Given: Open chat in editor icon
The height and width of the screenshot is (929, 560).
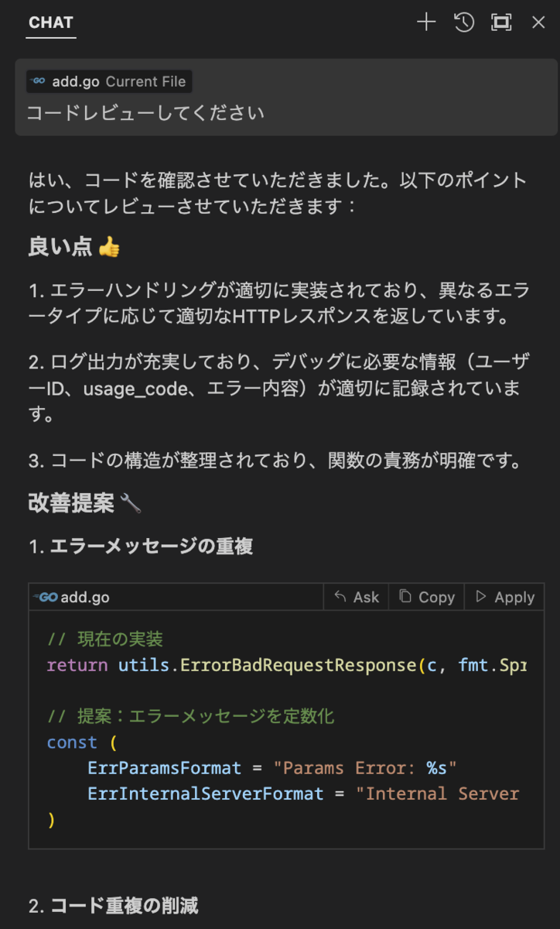Looking at the screenshot, I should tap(501, 22).
